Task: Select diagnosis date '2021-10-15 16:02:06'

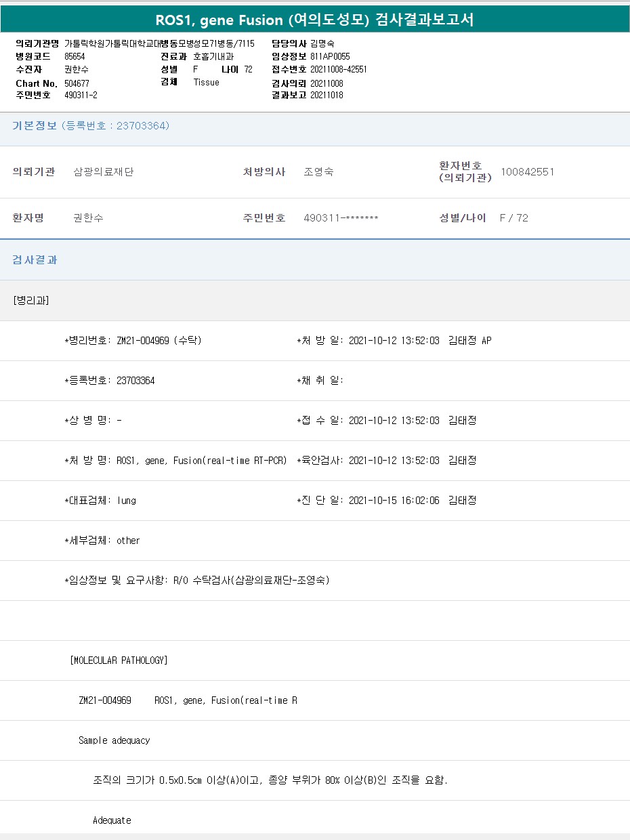Action: (394, 501)
